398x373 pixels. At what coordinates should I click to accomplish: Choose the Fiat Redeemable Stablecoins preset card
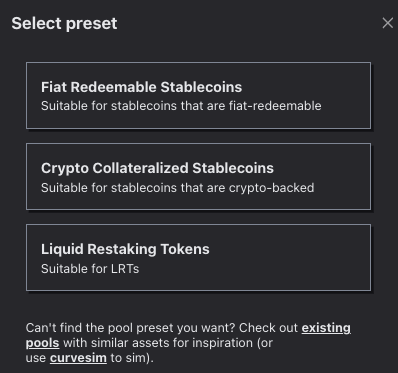pos(198,95)
